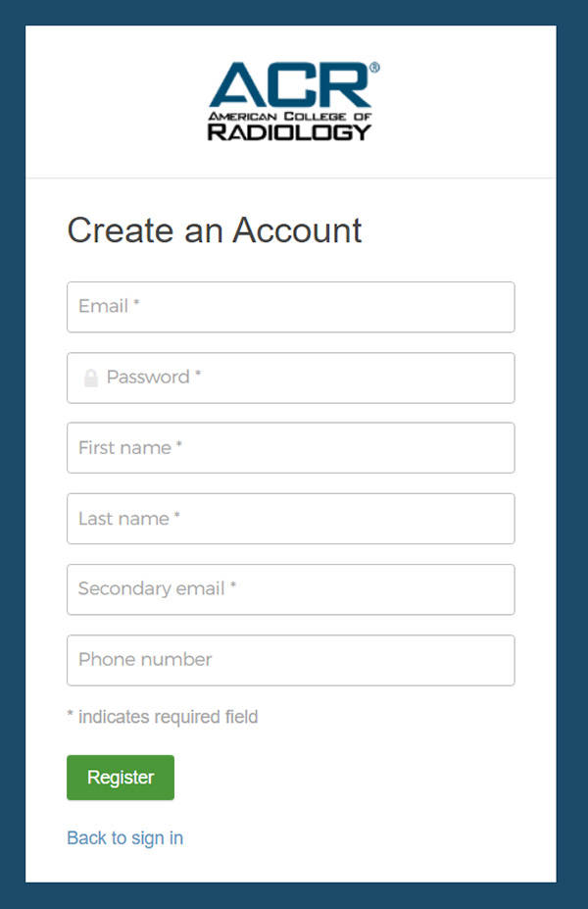Click the registered trademark symbol beside ACR
588x909 pixels.
374,68
